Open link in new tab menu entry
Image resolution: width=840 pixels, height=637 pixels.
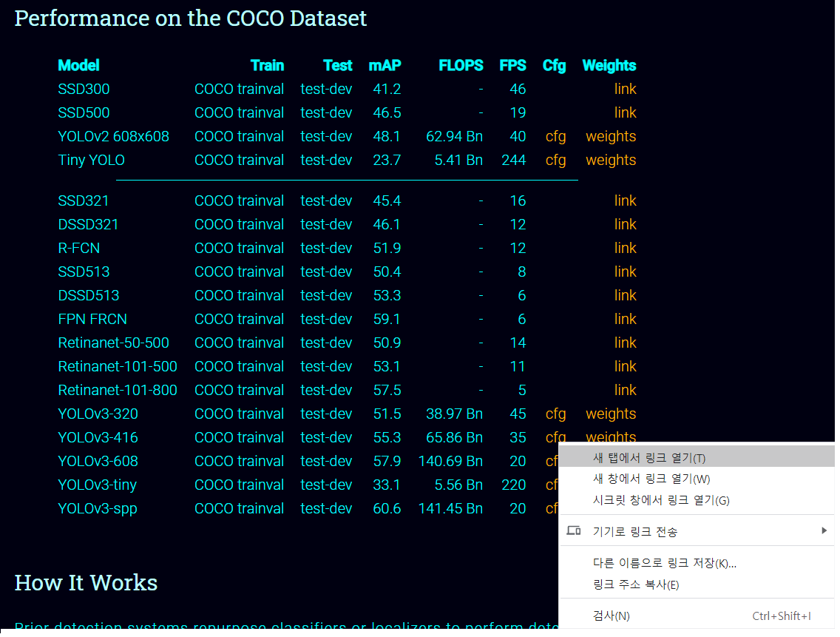[697, 459]
